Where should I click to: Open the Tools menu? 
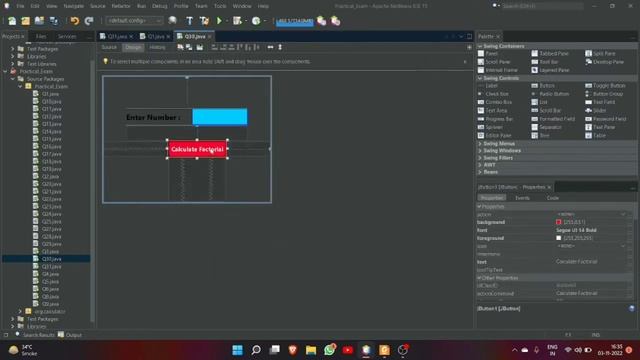pyautogui.click(x=220, y=6)
